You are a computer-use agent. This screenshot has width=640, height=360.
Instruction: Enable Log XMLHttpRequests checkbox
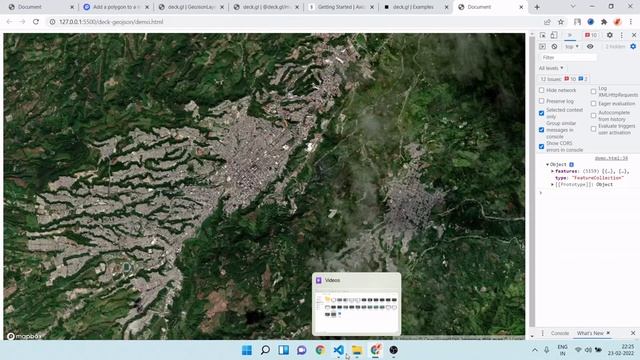click(593, 91)
